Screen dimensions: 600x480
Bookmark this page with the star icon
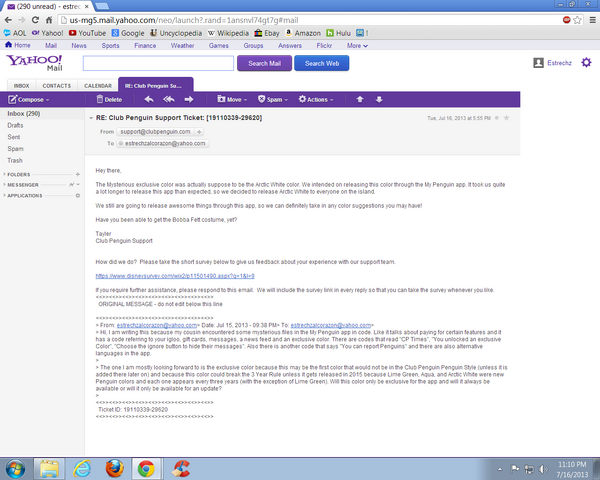coord(577,20)
